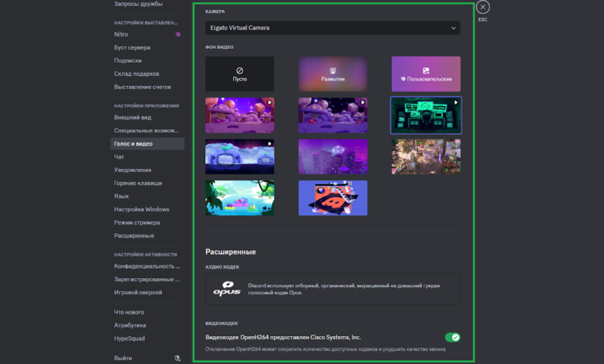Select the Пусто no-background option
The image size is (604, 364).
click(x=239, y=74)
